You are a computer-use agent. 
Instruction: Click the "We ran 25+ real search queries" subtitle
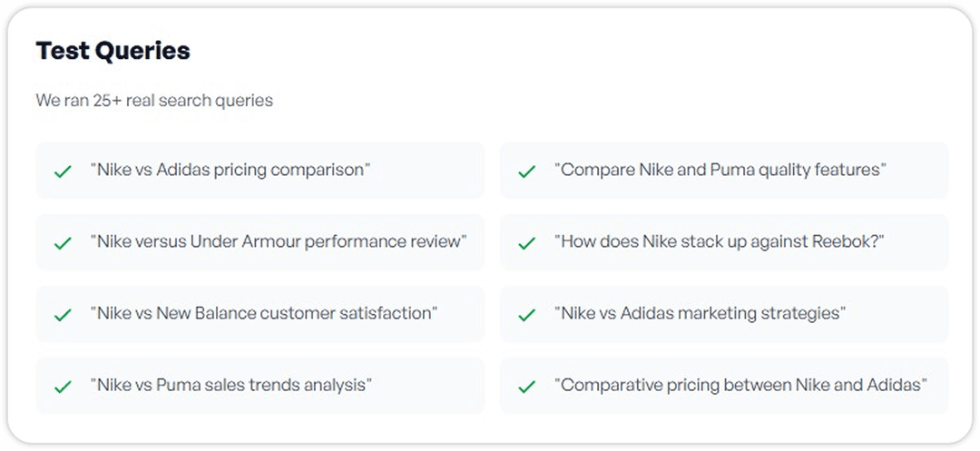[154, 101]
